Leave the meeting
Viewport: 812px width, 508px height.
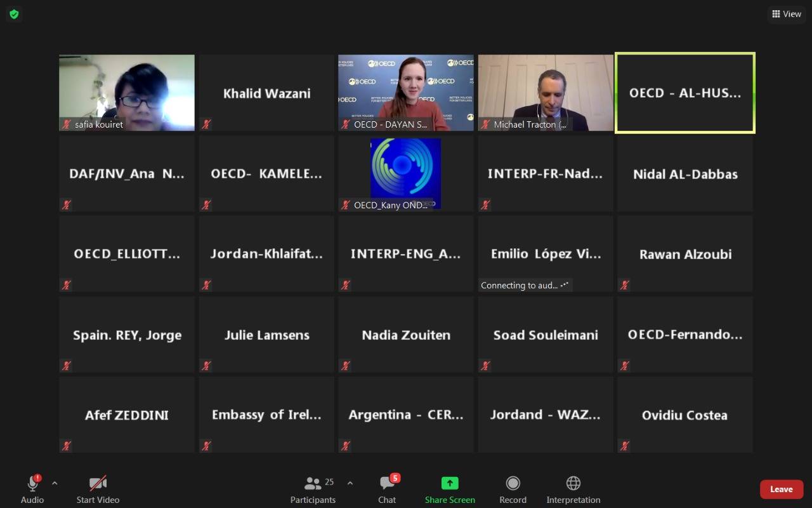pyautogui.click(x=781, y=489)
